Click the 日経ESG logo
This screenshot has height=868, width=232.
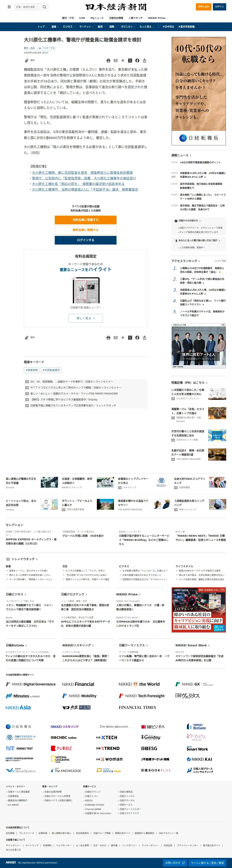pyautogui.click(x=149, y=748)
